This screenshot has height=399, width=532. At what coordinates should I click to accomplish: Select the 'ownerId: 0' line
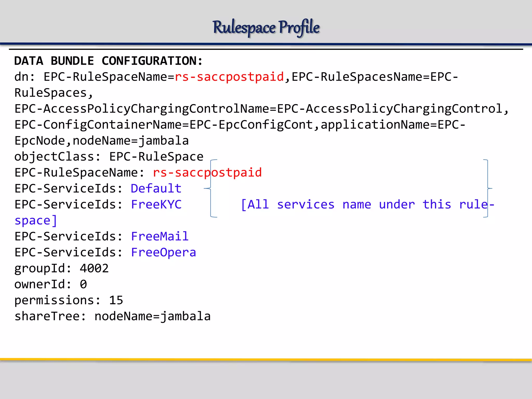point(51,284)
